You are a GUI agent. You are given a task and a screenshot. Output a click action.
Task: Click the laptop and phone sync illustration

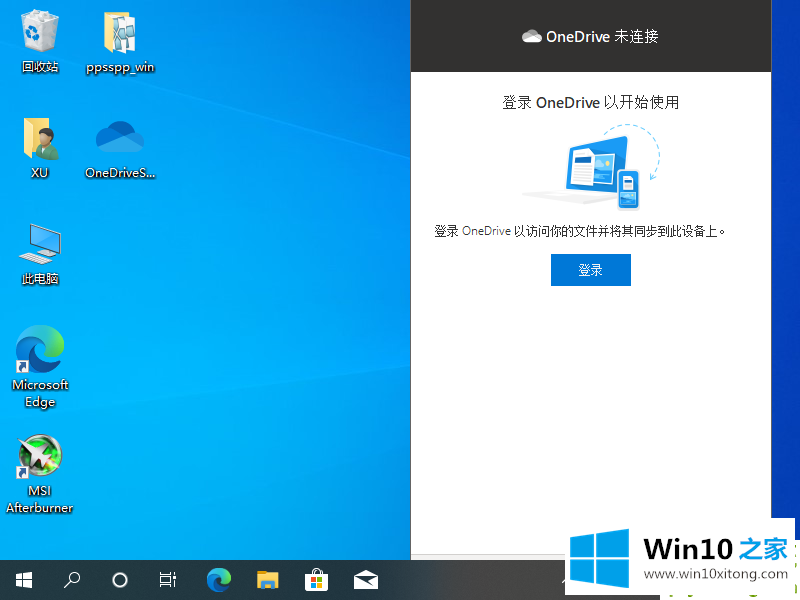click(x=591, y=166)
